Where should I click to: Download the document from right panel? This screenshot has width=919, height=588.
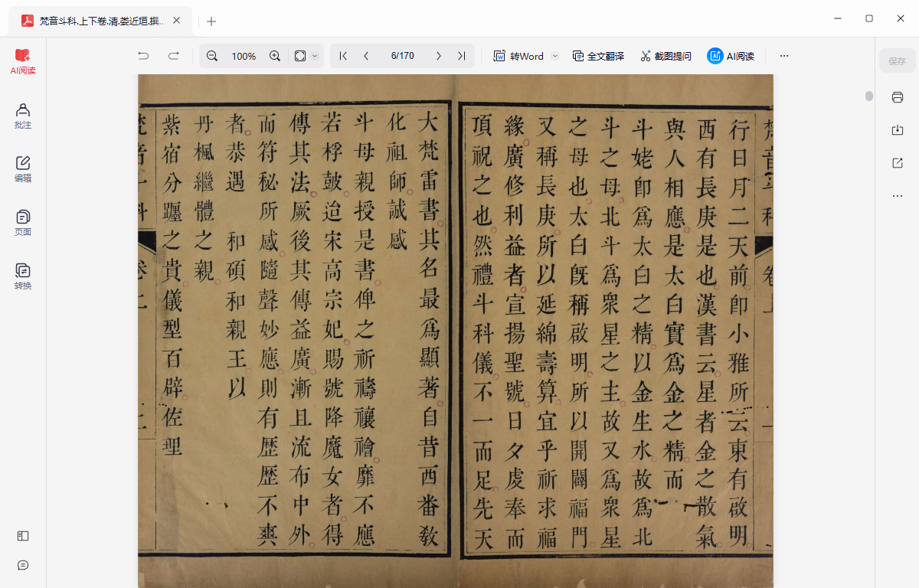pyautogui.click(x=898, y=130)
